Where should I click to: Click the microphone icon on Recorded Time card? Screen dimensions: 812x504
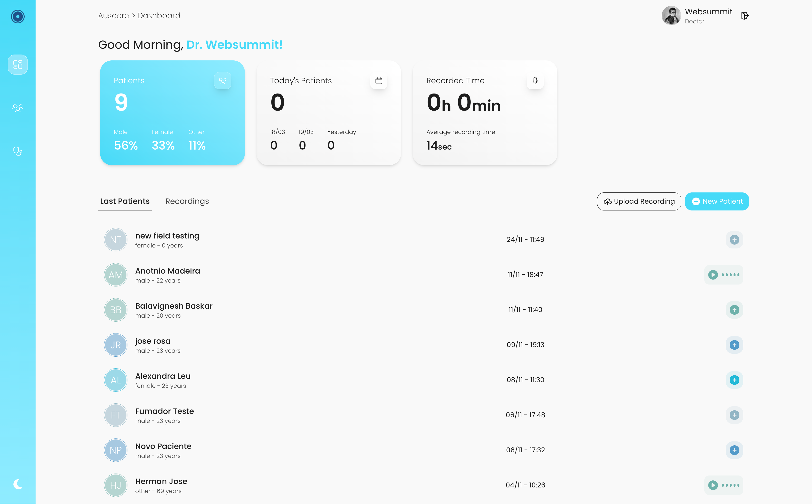pos(535,81)
